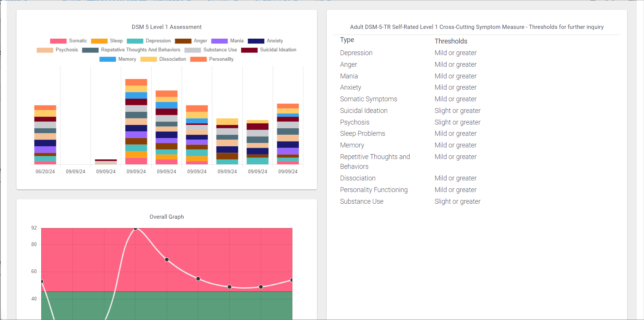Click the DSM 5 Level 1 Assessment title
The image size is (644, 320).
tap(167, 27)
